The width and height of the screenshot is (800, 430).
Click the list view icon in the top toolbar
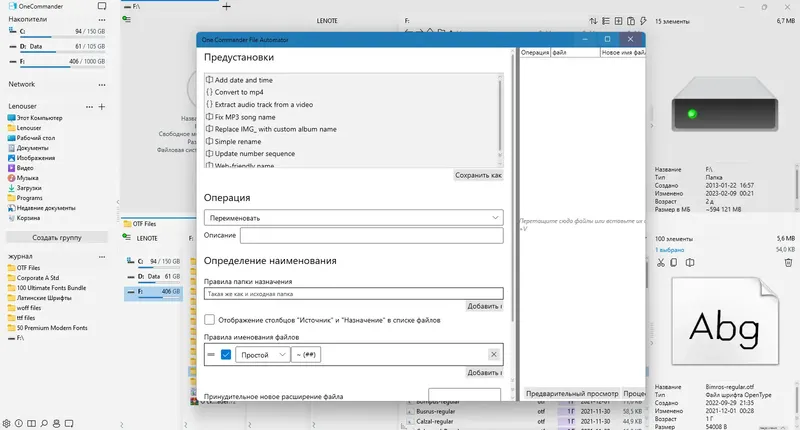tap(606, 21)
